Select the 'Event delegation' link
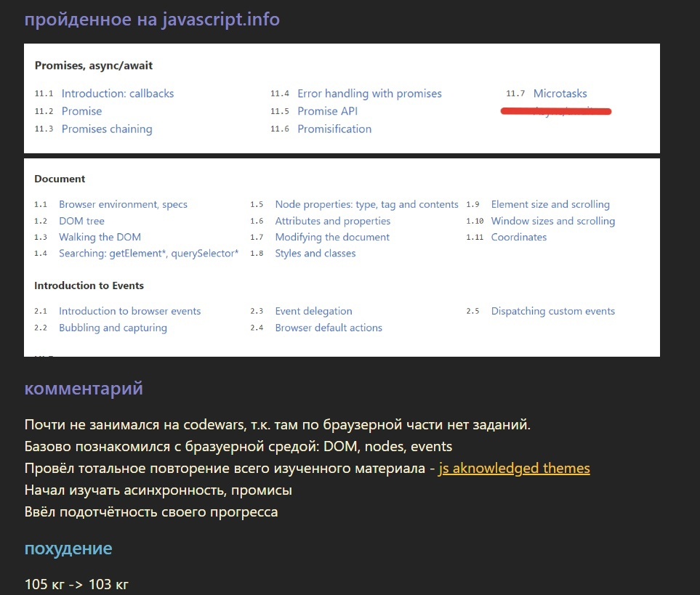The width and height of the screenshot is (700, 595). click(x=313, y=311)
